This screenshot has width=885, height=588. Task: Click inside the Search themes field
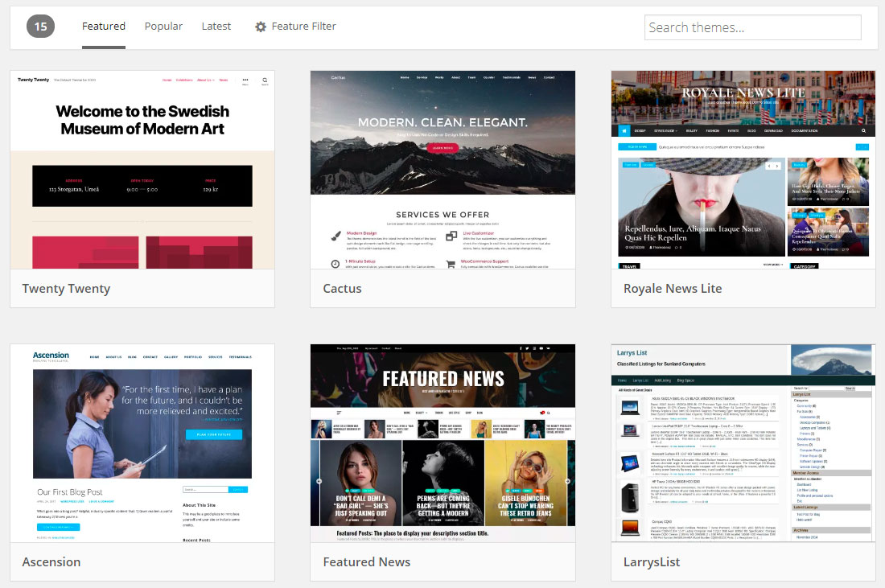[752, 27]
